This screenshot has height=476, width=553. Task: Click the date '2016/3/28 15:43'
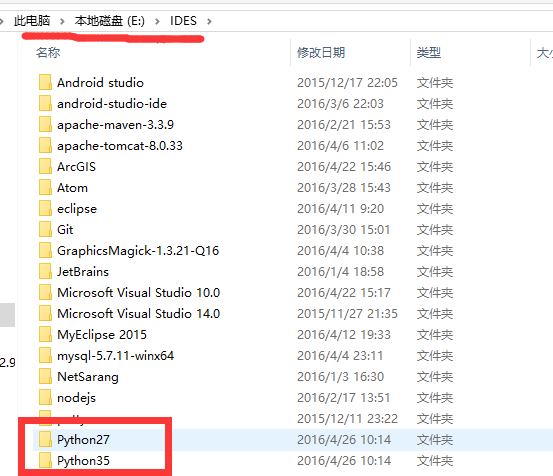tap(344, 188)
